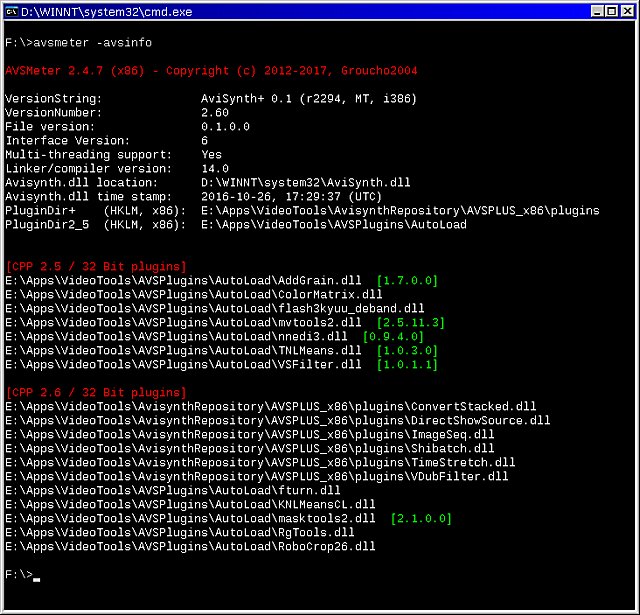Click the ColorMatrix.dll plugin line
The image size is (640, 615).
tap(194, 295)
